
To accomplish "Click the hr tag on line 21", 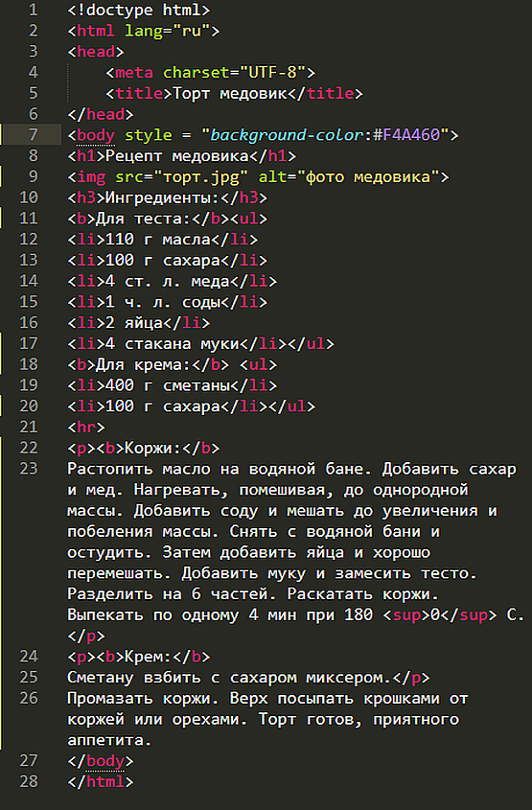I will pyautogui.click(x=85, y=428).
